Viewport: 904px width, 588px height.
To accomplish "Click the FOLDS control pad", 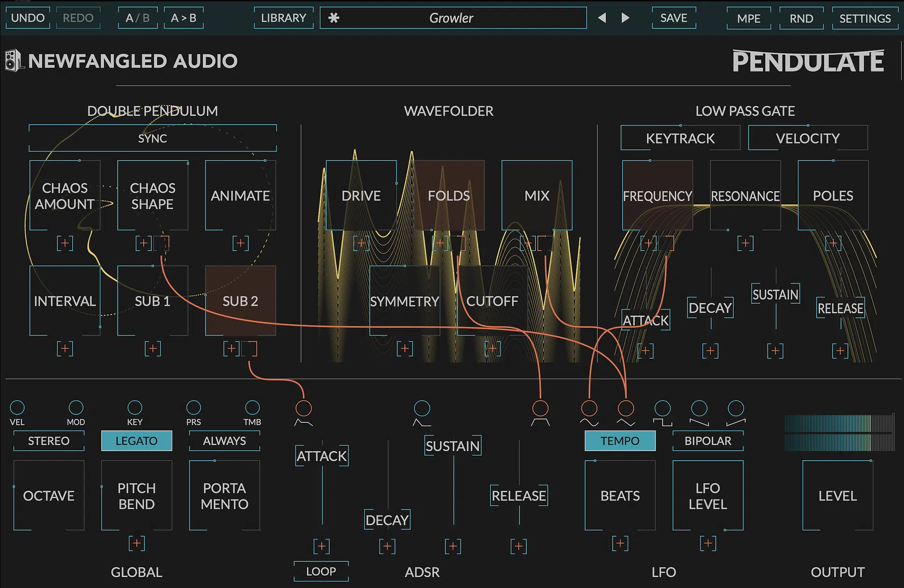I will [449, 196].
